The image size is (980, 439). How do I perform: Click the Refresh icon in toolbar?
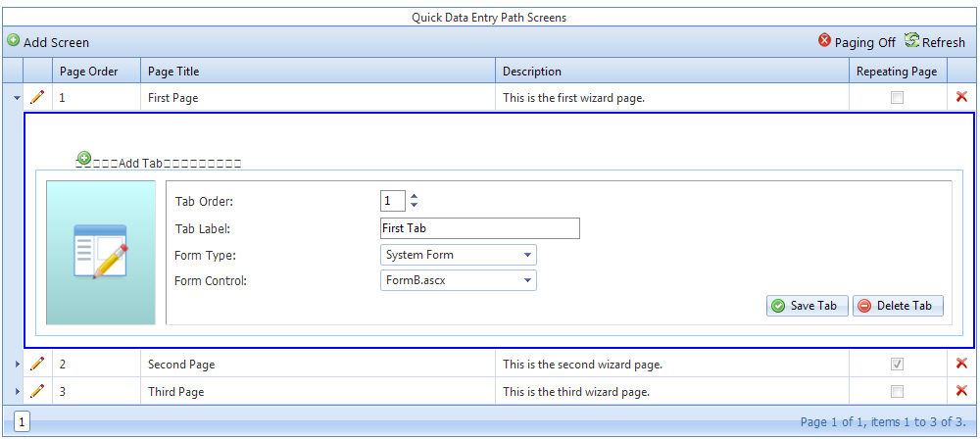[x=911, y=41]
